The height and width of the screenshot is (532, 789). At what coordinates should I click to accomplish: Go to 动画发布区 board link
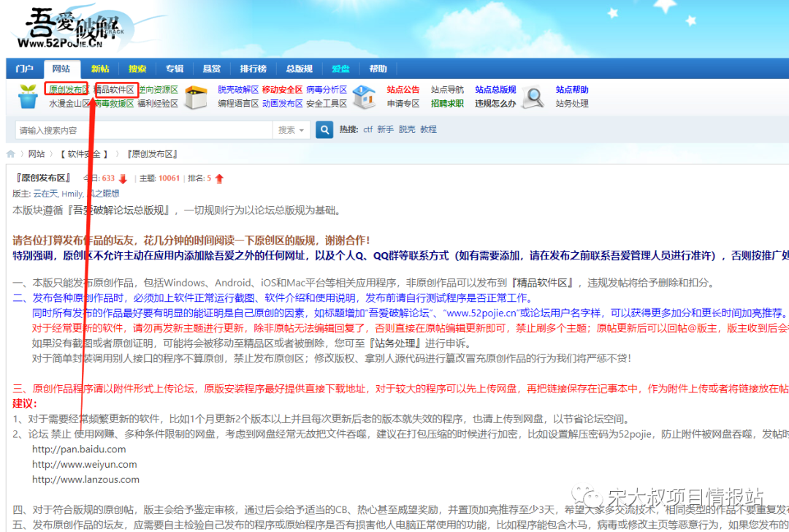point(282,104)
